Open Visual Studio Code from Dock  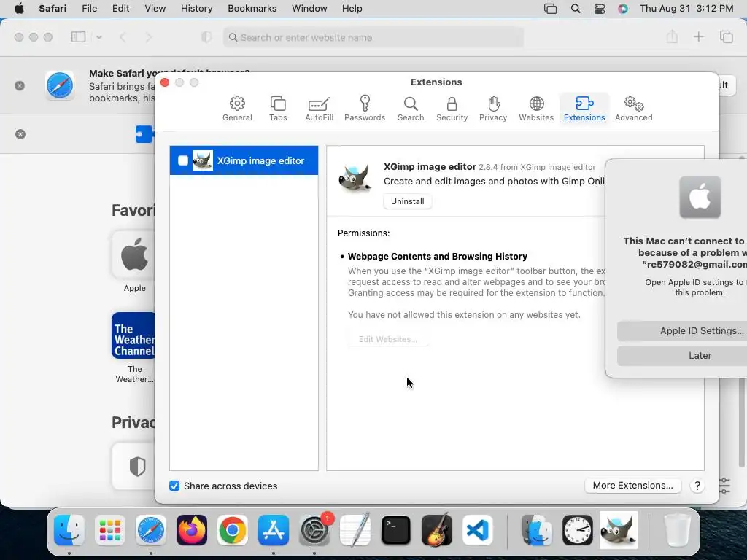tap(477, 530)
